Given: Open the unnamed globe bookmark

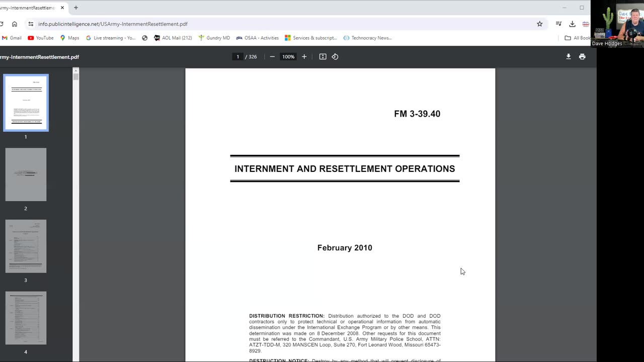Looking at the screenshot, I should [145, 38].
